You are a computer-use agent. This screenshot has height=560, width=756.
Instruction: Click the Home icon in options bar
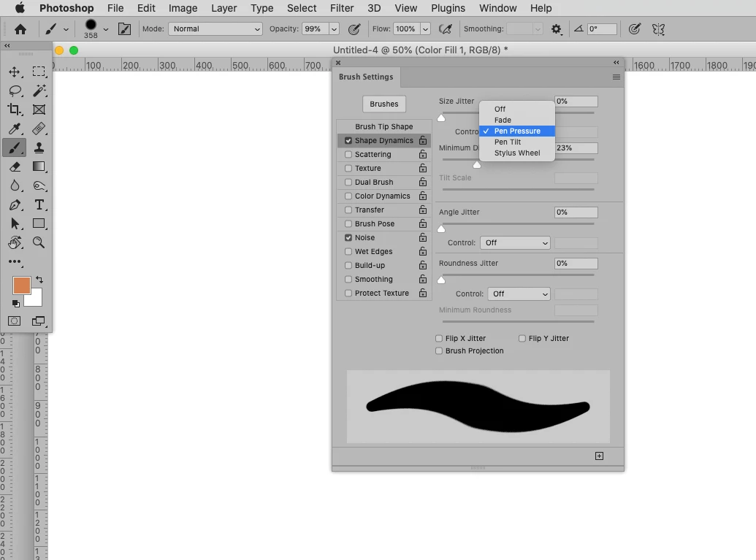[x=20, y=29]
